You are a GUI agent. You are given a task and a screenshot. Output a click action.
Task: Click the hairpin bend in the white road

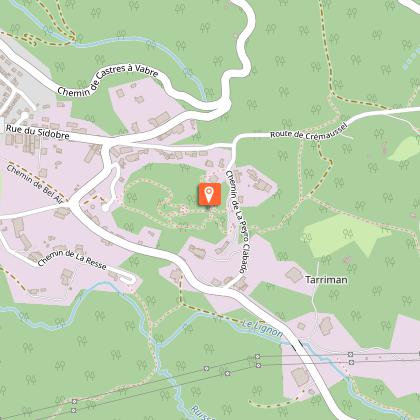point(224,105)
